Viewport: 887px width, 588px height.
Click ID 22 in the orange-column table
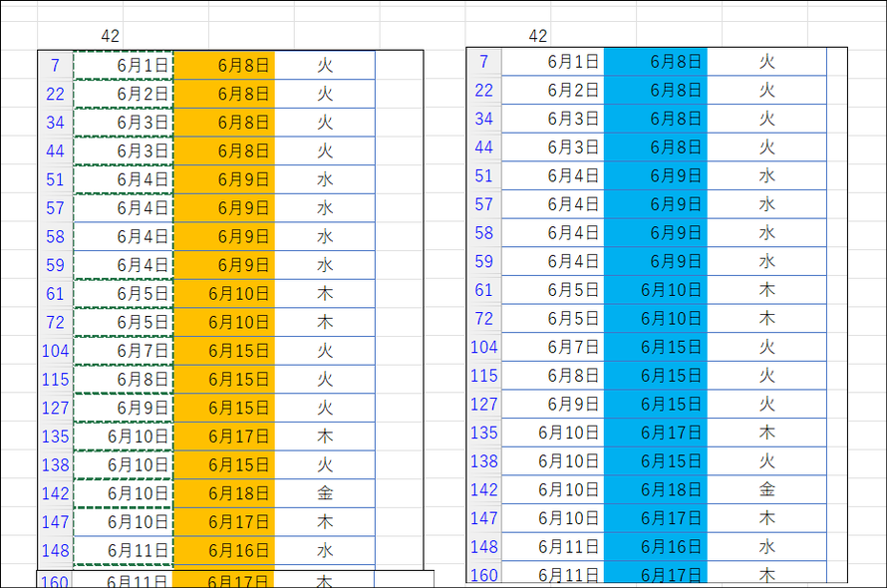pos(56,94)
